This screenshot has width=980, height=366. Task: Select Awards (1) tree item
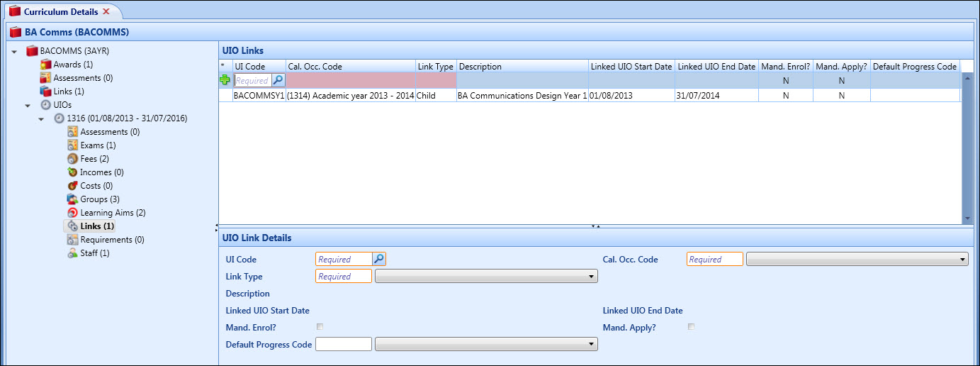(x=73, y=65)
